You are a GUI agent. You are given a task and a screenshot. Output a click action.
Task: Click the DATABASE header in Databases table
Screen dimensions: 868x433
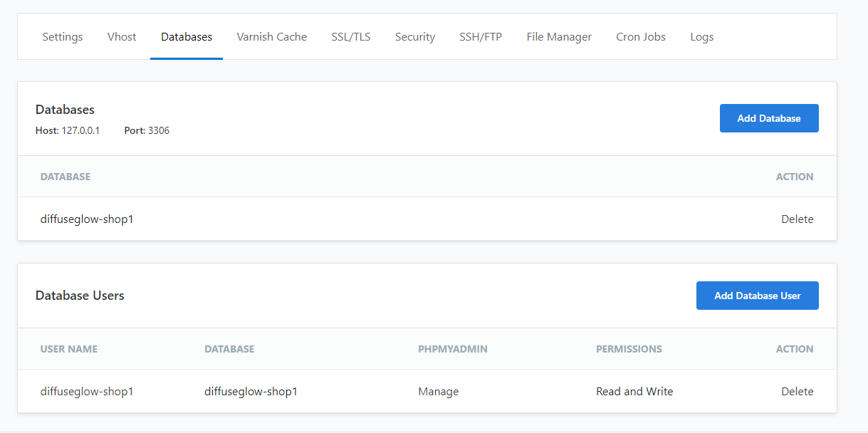tap(66, 177)
